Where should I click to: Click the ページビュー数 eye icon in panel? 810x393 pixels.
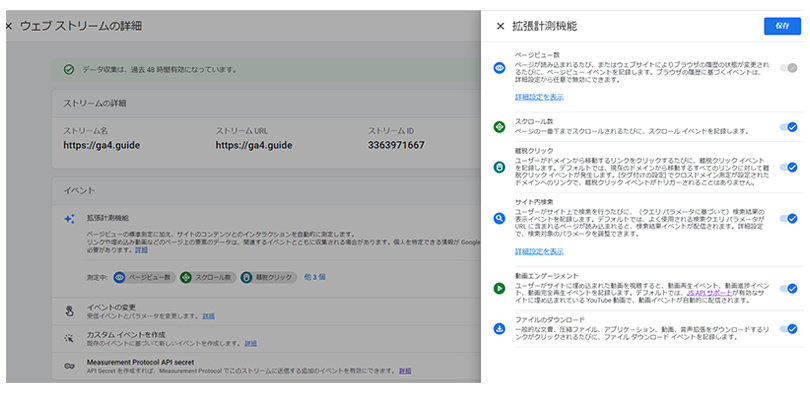(x=499, y=68)
